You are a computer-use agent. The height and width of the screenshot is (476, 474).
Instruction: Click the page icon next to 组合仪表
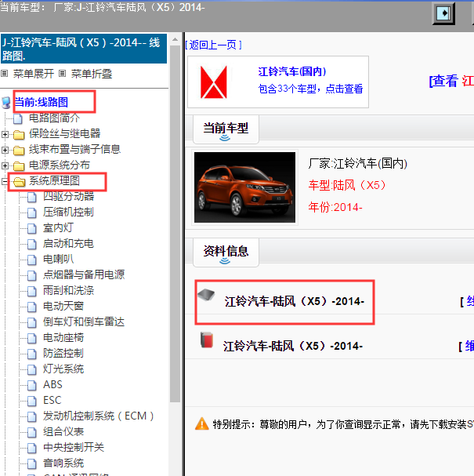32,432
